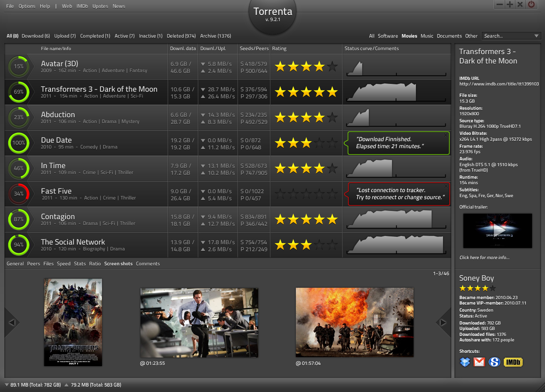Open explosion screenshot at 01:57:04
The width and height of the screenshot is (545, 392).
coord(355,323)
